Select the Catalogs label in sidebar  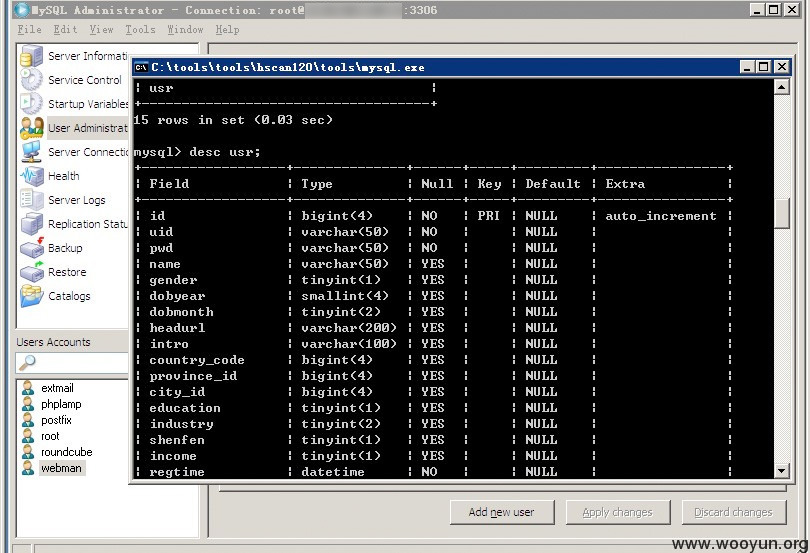(x=69, y=296)
